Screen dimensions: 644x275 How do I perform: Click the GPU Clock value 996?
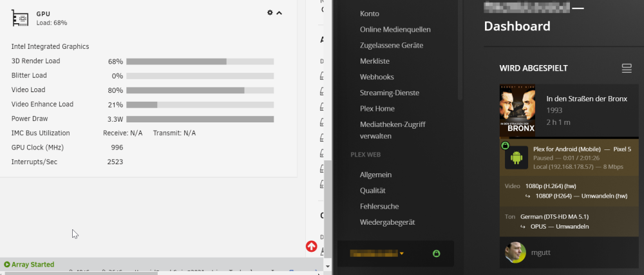pyautogui.click(x=117, y=147)
